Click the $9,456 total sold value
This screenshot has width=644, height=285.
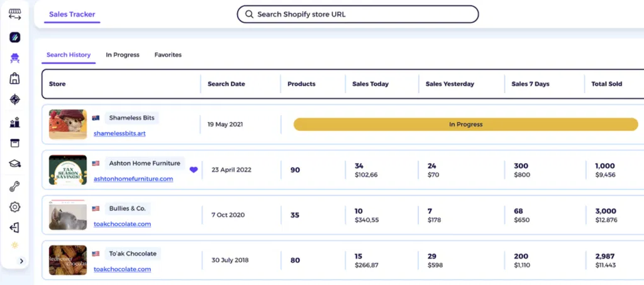[606, 175]
